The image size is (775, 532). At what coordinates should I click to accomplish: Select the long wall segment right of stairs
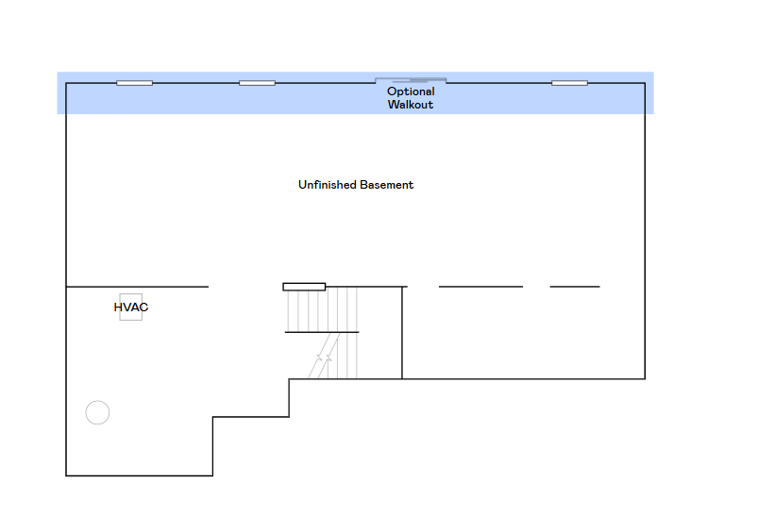(480, 287)
